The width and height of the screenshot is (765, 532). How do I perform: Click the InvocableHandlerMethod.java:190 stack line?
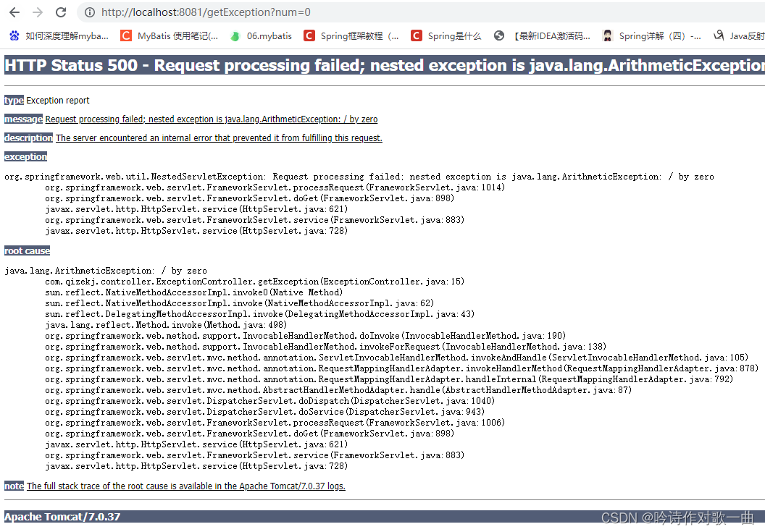click(x=306, y=336)
